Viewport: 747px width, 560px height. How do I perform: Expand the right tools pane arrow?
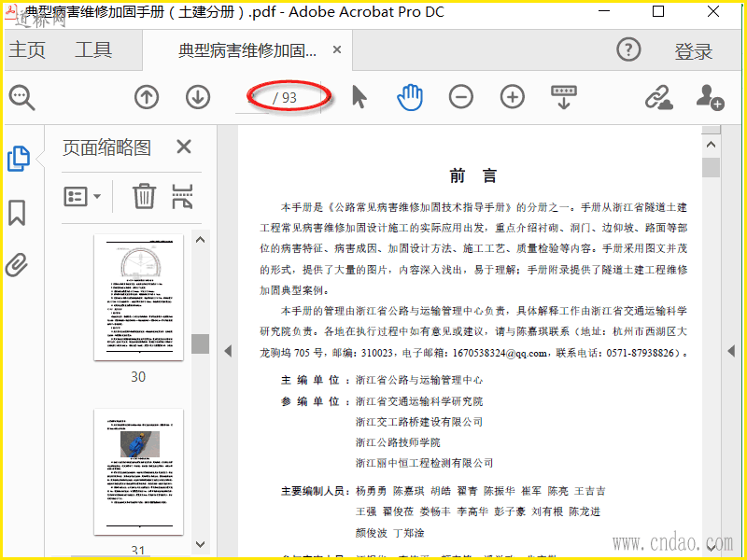731,352
